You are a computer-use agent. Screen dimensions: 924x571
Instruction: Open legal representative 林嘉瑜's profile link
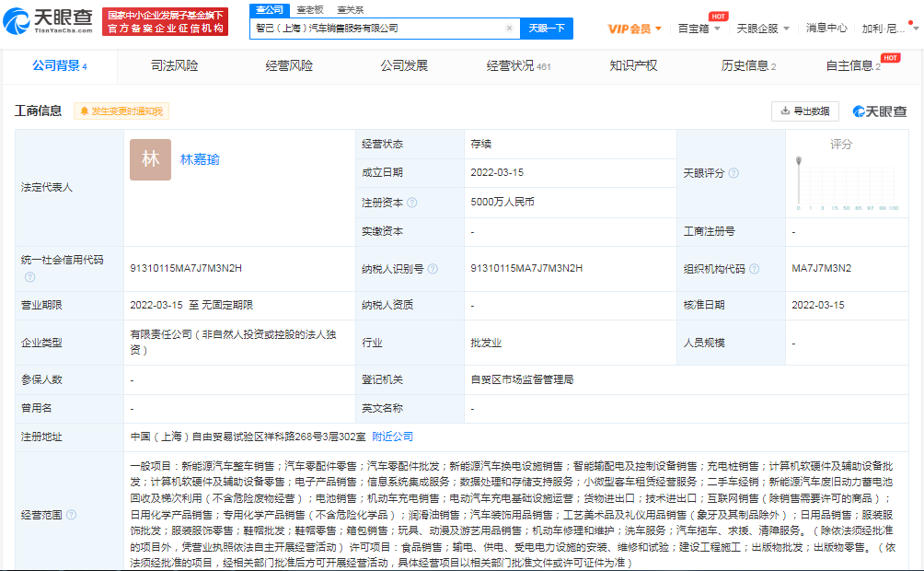[200, 159]
